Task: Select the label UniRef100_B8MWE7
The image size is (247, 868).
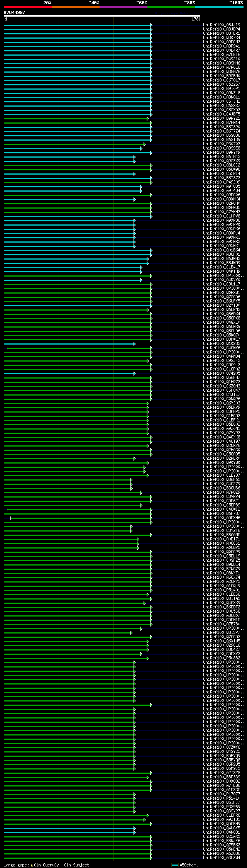Action: 222,340
